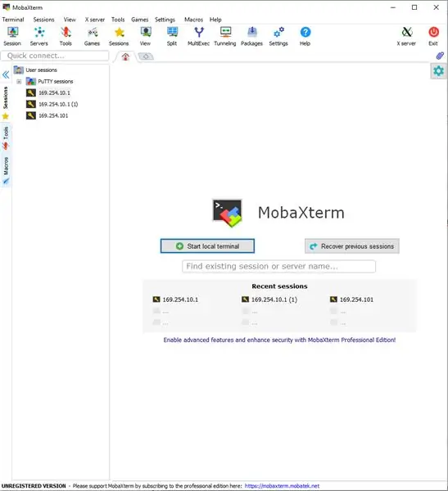Open the Tools menu in menu bar
The width and height of the screenshot is (448, 491).
point(118,20)
